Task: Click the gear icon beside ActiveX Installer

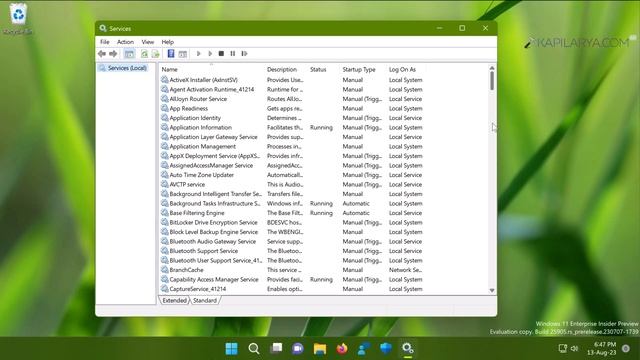Action: coord(164,80)
